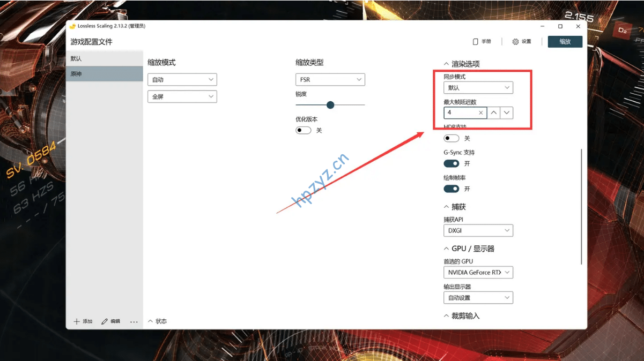Screen dimensions: 644x361
Task: Click the 首选的 GPU label
Action: pos(458,261)
